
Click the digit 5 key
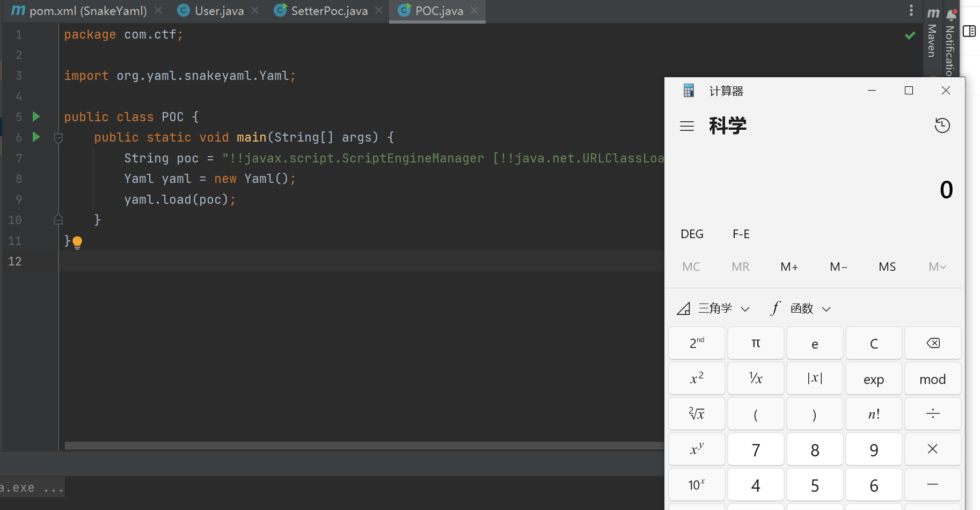(x=815, y=485)
